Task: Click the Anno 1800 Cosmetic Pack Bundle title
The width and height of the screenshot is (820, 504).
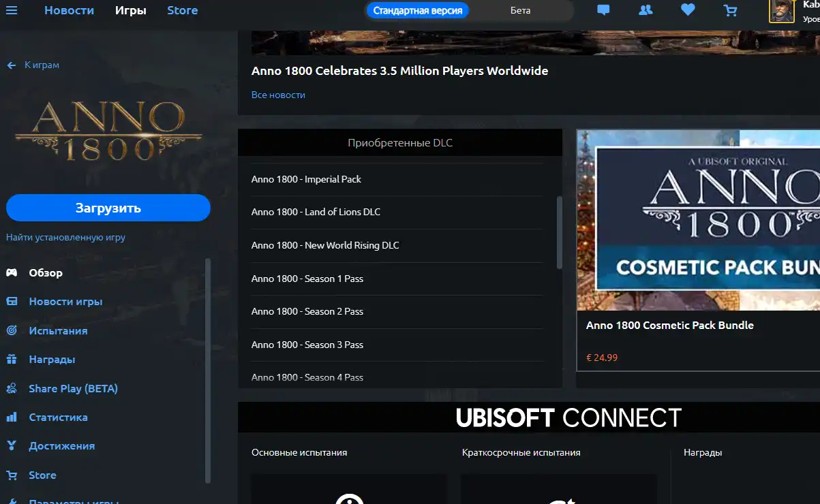Action: pos(670,326)
